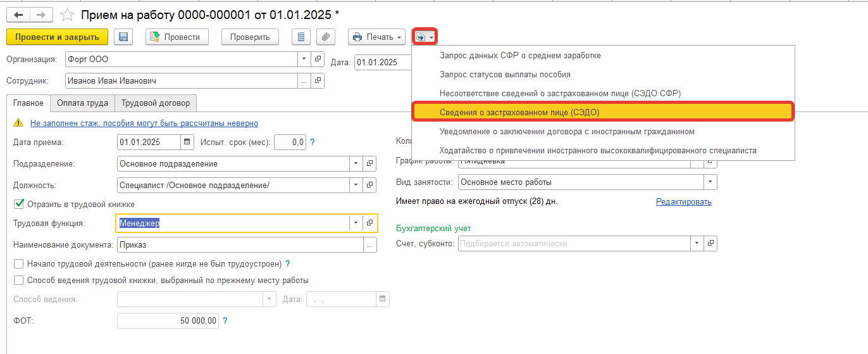
Task: Open the Печать dropdown button
Action: pyautogui.click(x=376, y=37)
